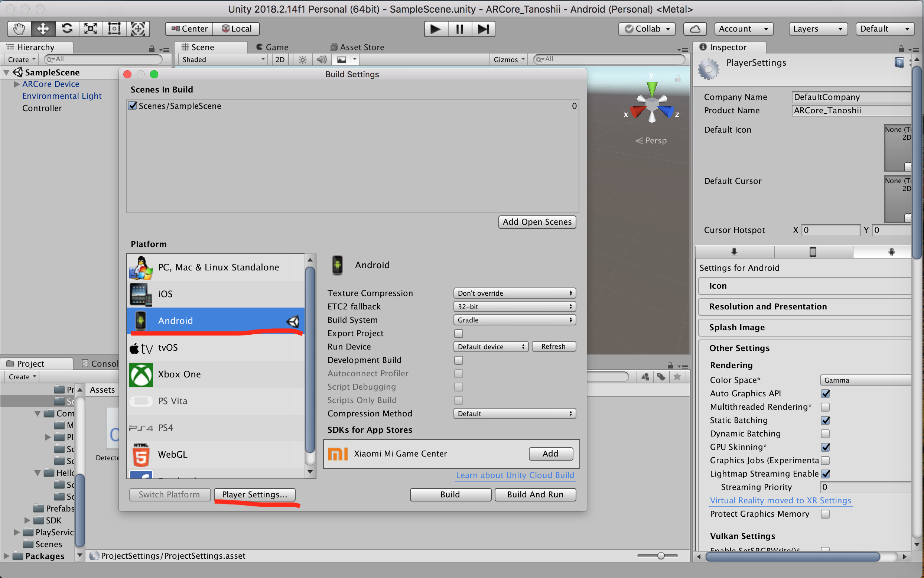Screen dimensions: 924x578
Task: Check the Export Project option
Action: [x=458, y=333]
